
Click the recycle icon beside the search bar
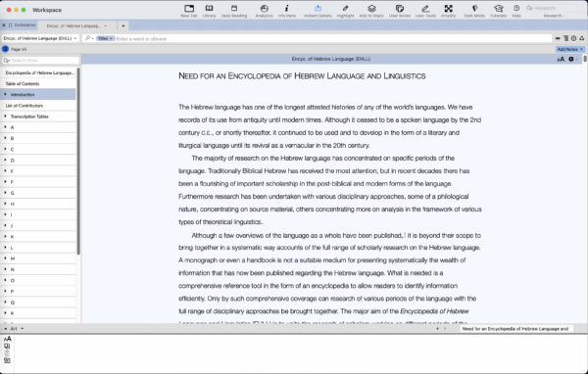581,38
